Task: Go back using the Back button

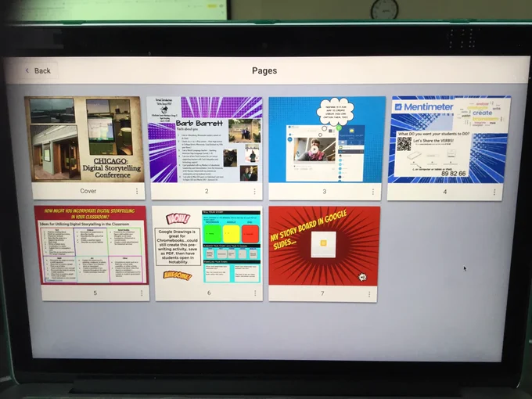Action: coord(38,70)
